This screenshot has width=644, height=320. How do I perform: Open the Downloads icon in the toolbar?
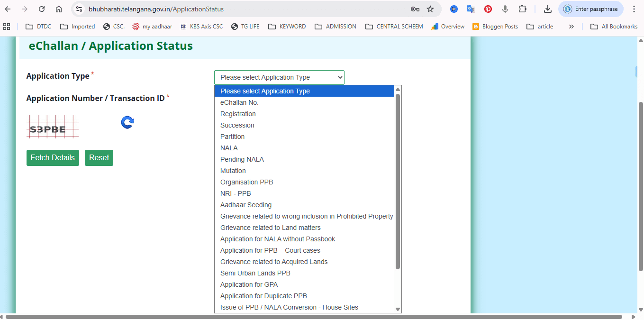[x=547, y=9]
